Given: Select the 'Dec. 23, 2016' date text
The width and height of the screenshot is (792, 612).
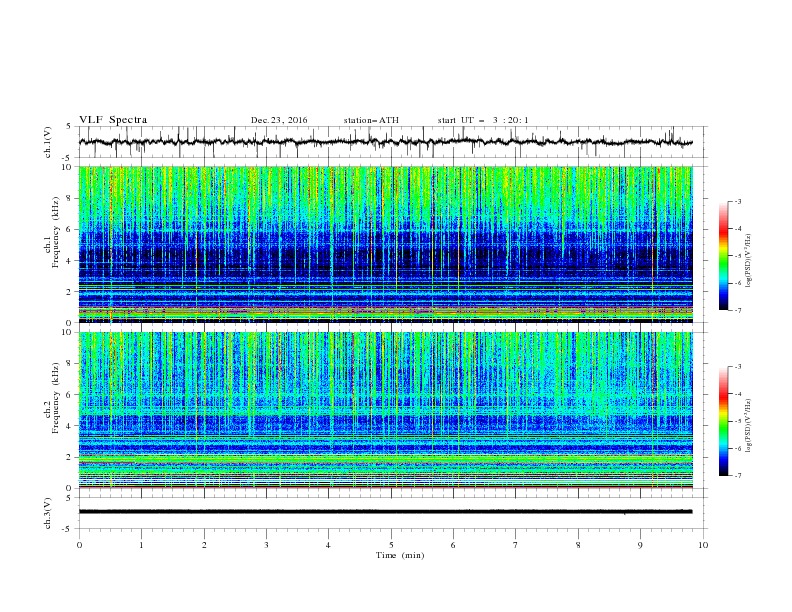Looking at the screenshot, I should (279, 120).
